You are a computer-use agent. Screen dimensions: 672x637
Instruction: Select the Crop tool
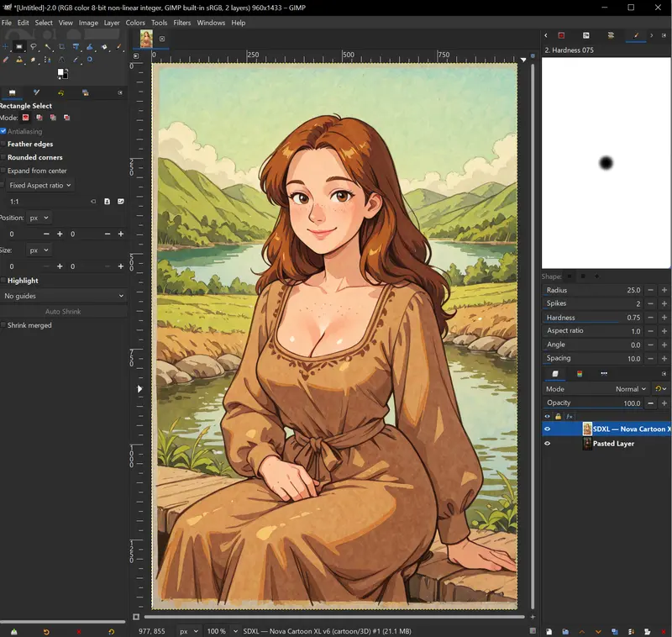point(61,47)
